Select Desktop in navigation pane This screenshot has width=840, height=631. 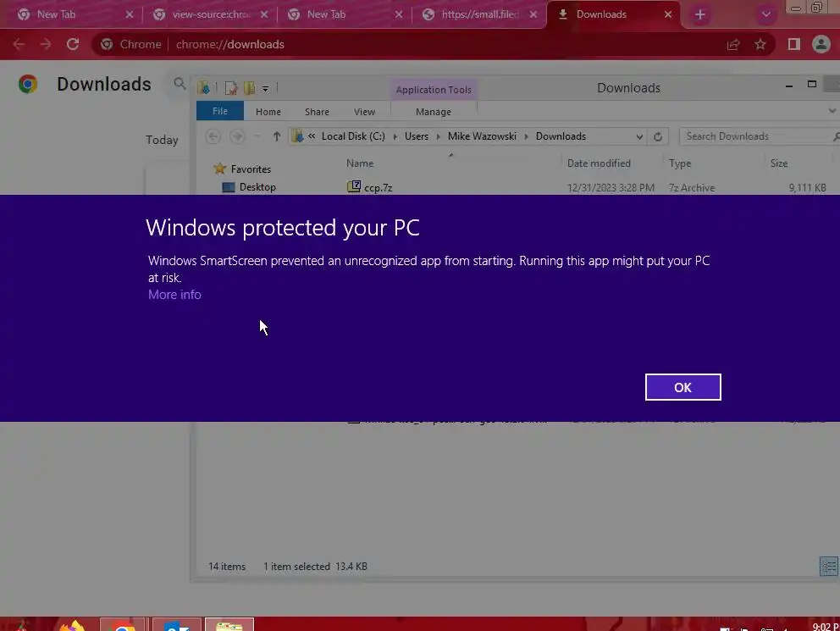click(x=257, y=187)
